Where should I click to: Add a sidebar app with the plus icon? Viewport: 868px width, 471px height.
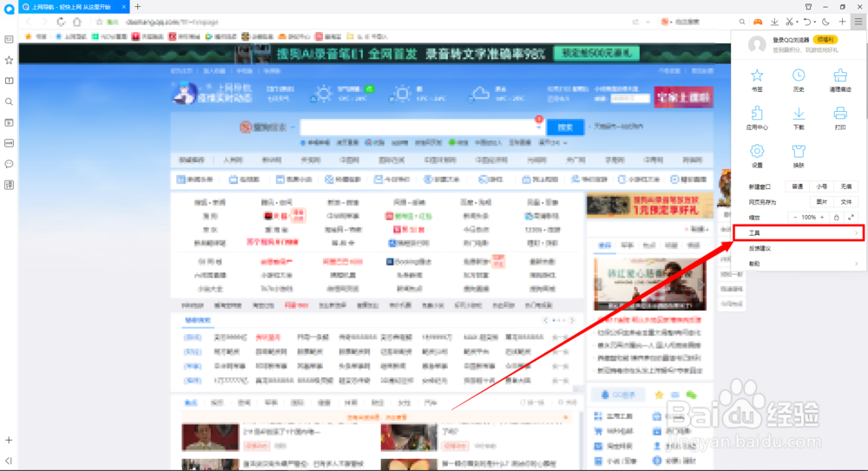click(x=9, y=440)
